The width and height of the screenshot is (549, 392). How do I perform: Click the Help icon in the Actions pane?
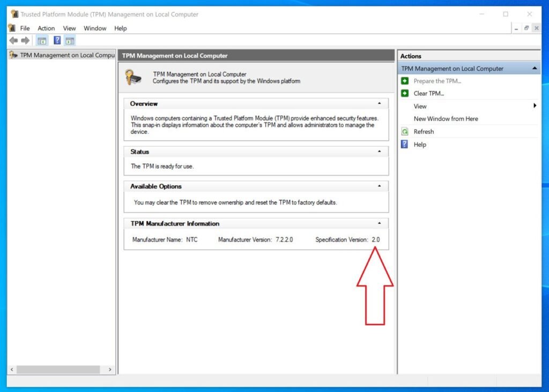pyautogui.click(x=404, y=144)
